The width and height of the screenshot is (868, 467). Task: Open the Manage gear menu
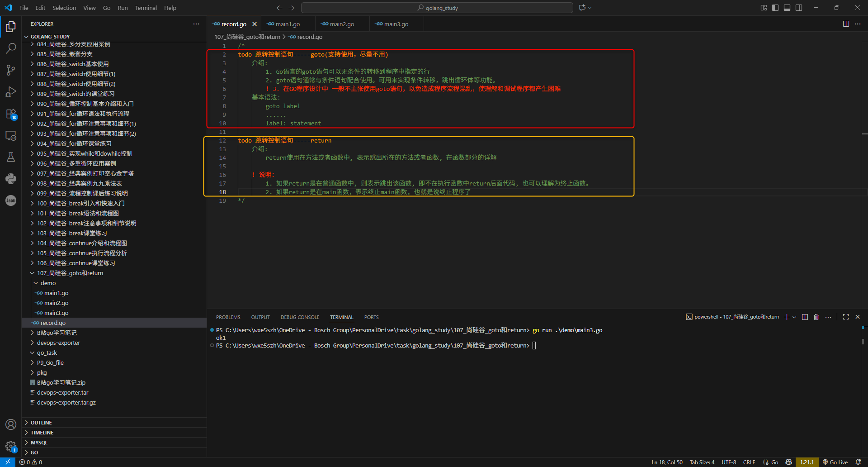coord(11,446)
